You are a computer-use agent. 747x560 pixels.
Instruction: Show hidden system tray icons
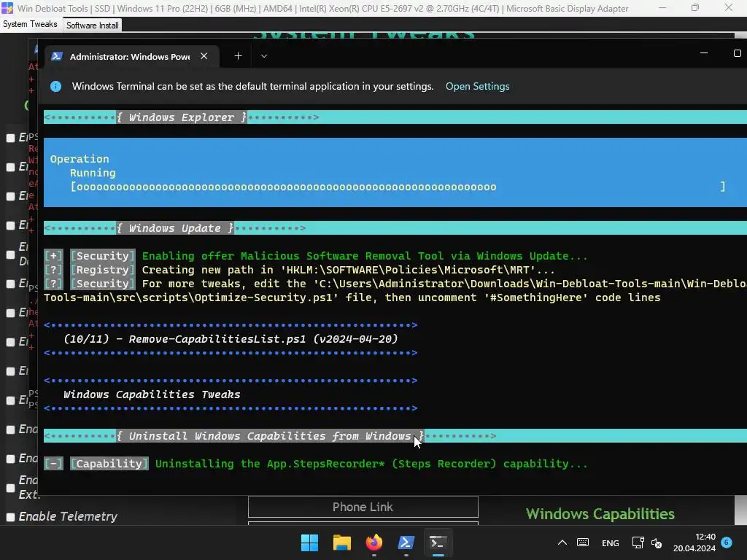tap(562, 542)
